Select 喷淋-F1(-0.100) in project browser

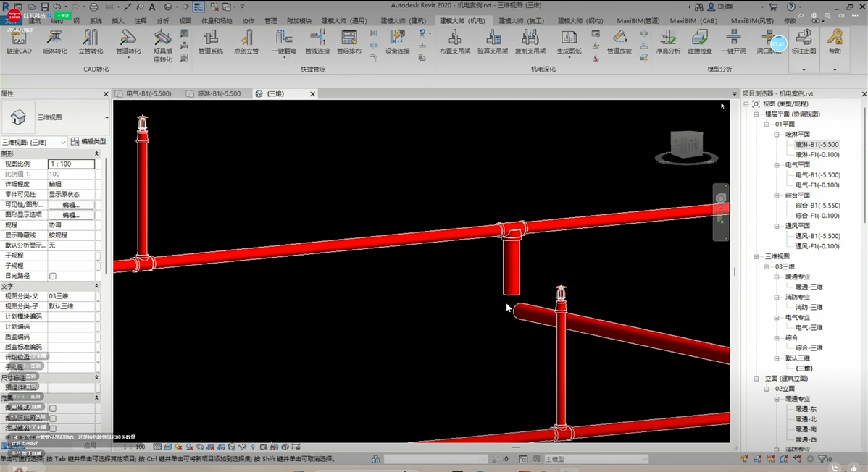click(817, 154)
